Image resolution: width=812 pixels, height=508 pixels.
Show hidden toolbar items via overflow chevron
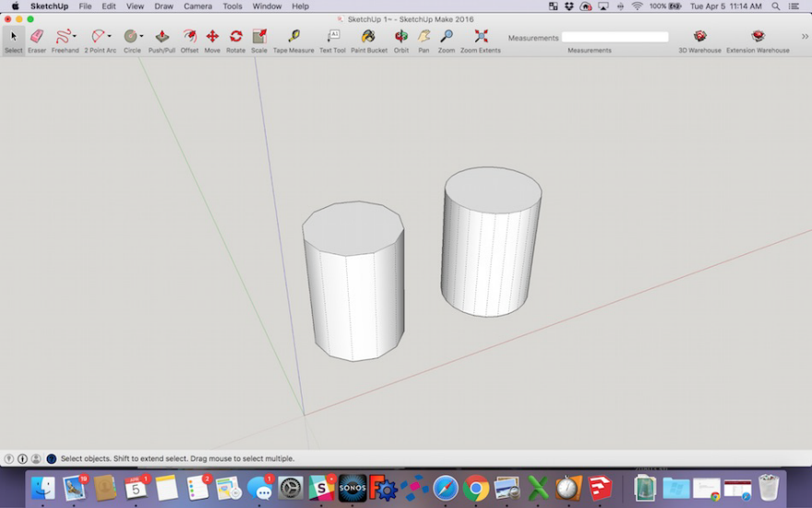804,37
